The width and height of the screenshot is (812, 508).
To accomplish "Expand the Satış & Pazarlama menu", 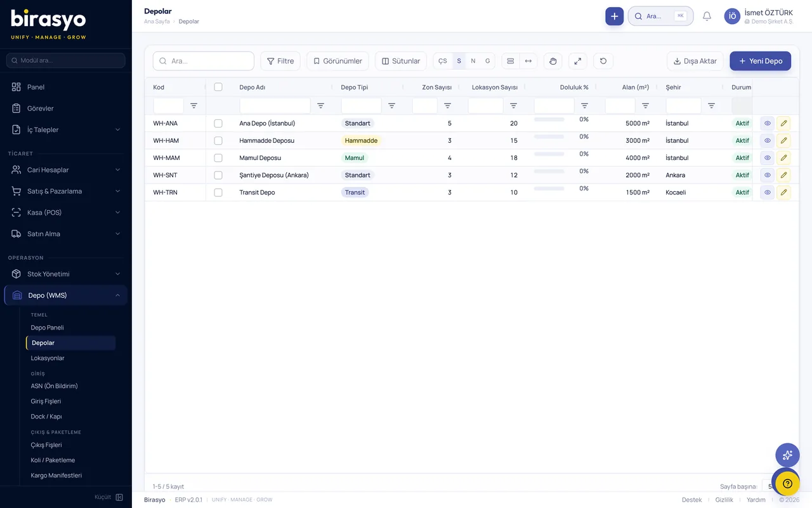I will [66, 191].
